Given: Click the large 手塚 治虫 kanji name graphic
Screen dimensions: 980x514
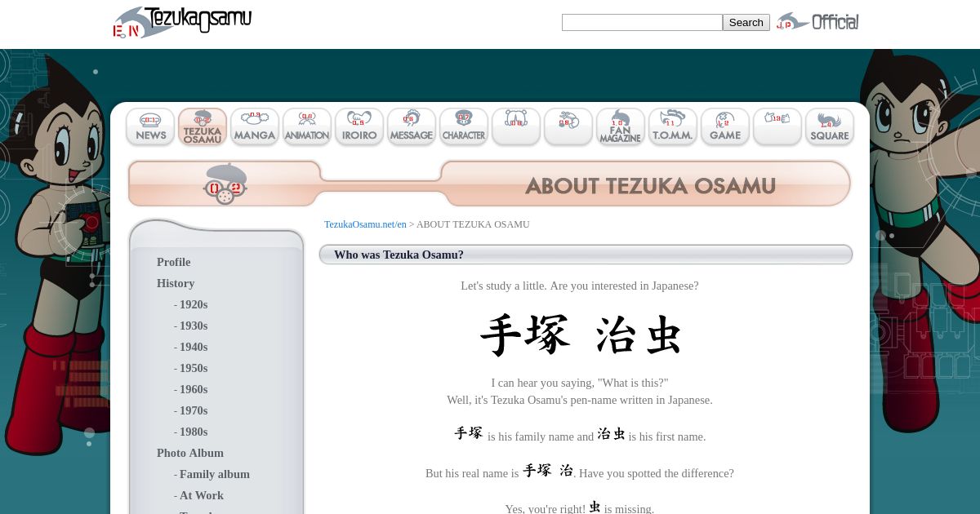Looking at the screenshot, I should 581,335.
